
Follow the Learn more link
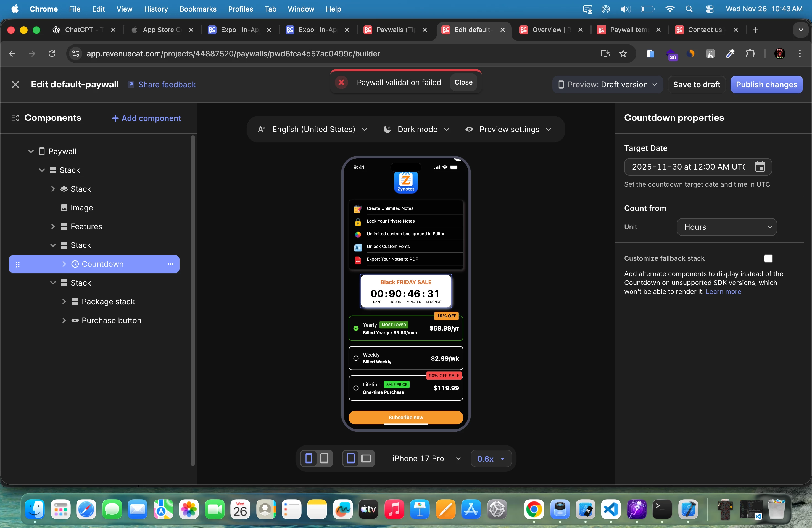coord(723,292)
